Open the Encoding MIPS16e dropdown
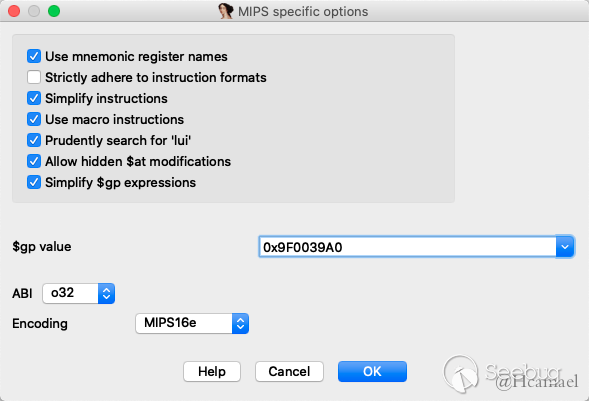The image size is (589, 401). [192, 323]
